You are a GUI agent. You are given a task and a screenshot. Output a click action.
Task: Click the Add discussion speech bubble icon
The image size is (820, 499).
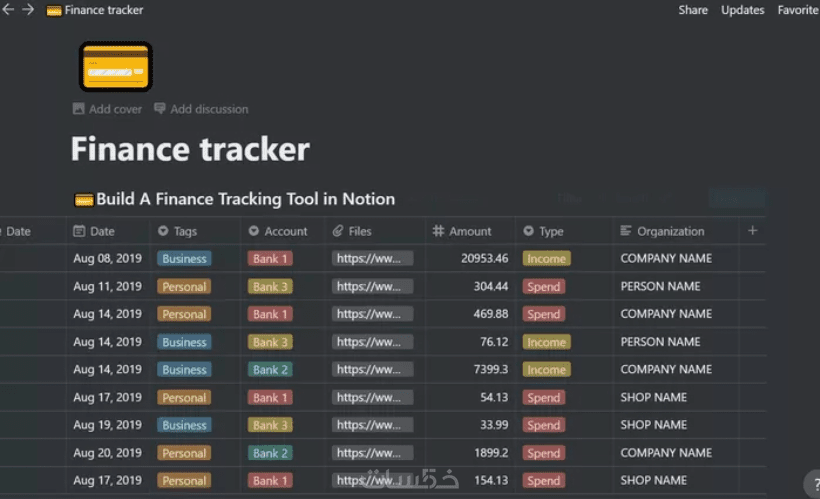pos(160,108)
